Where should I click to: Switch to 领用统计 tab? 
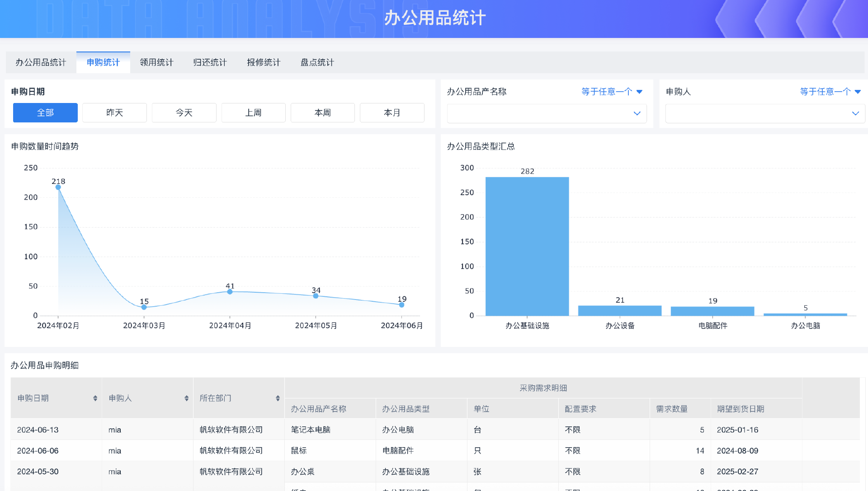(156, 62)
